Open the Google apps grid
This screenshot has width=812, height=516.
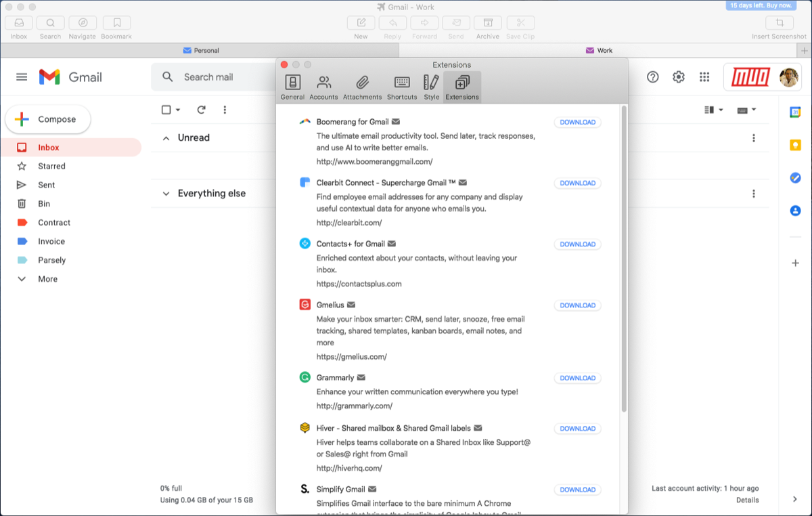coord(705,77)
